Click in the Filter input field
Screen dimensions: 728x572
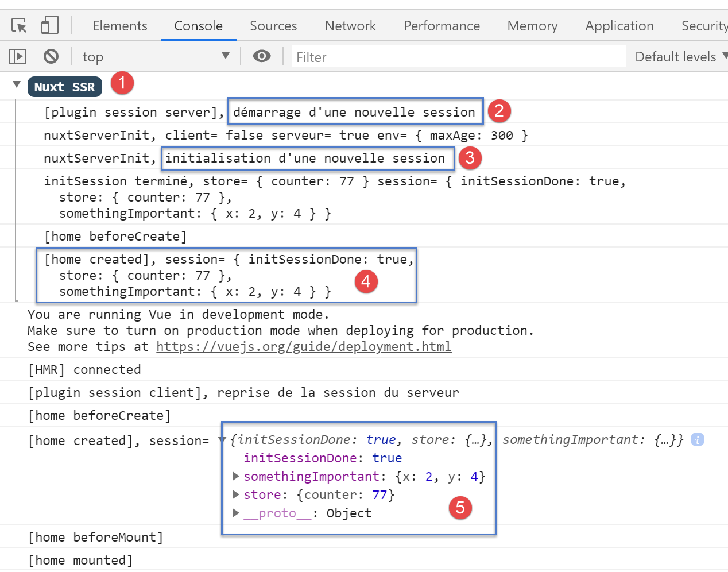click(458, 57)
